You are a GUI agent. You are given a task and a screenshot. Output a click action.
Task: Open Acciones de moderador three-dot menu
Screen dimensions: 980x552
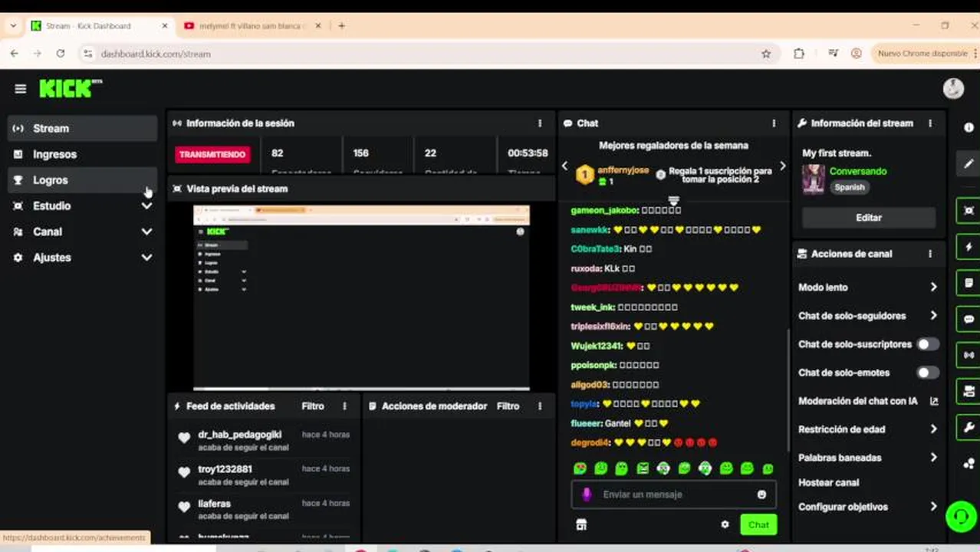[540, 406]
